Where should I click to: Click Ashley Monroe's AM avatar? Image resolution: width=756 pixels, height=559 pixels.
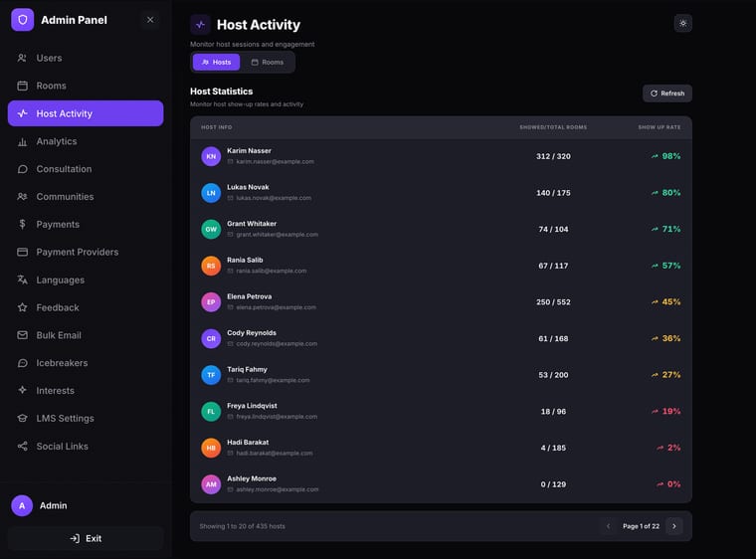pyautogui.click(x=211, y=484)
